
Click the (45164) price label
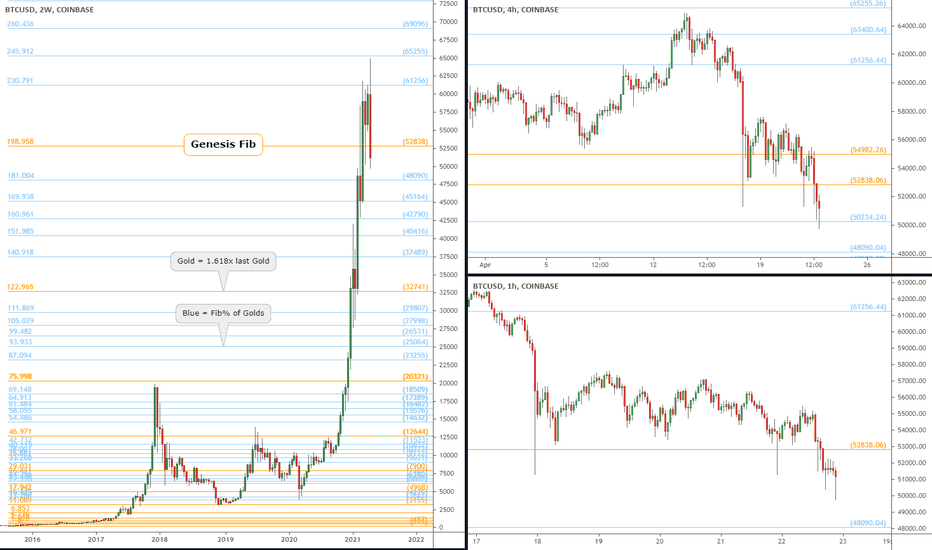pos(415,196)
